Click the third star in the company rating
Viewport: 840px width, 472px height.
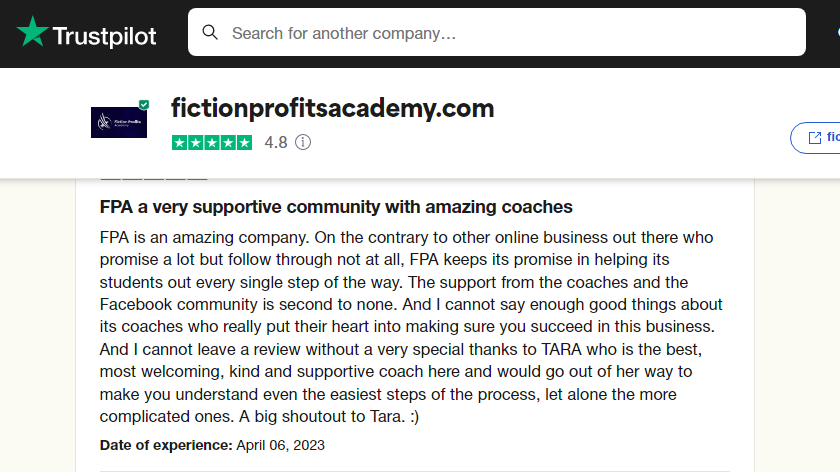212,143
